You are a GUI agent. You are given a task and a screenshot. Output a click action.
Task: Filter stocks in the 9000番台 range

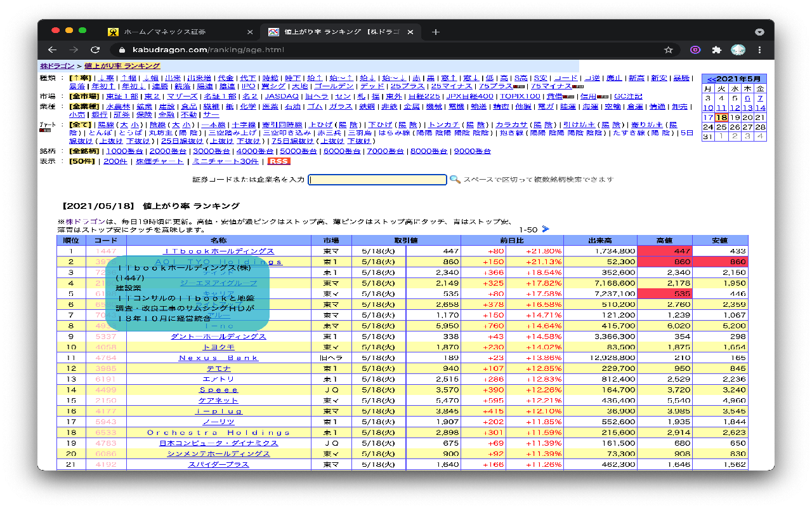tap(472, 151)
